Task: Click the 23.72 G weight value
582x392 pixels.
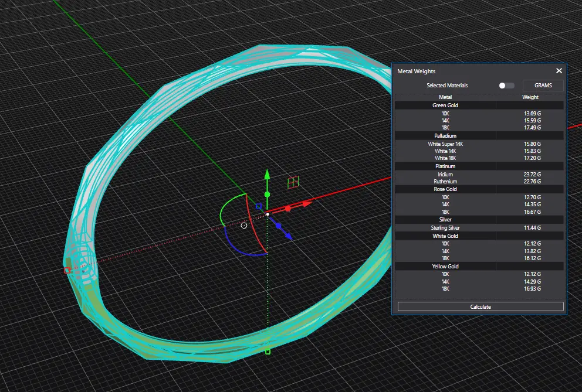Action: coord(532,174)
